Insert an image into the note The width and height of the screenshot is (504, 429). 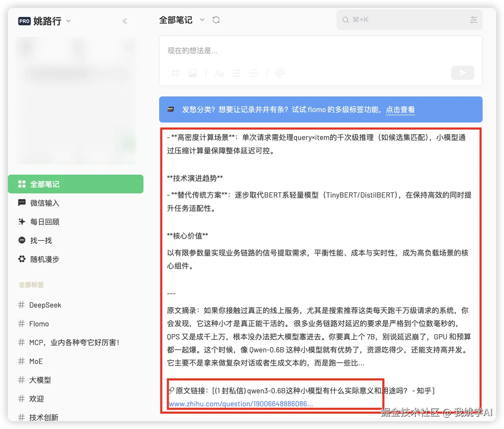click(x=193, y=73)
